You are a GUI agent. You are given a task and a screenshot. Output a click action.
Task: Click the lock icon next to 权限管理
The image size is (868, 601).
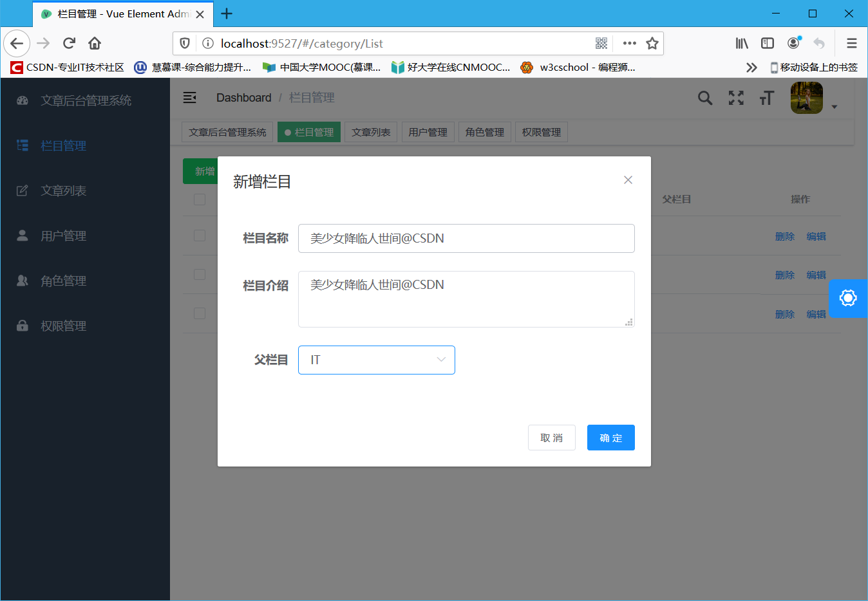22,325
